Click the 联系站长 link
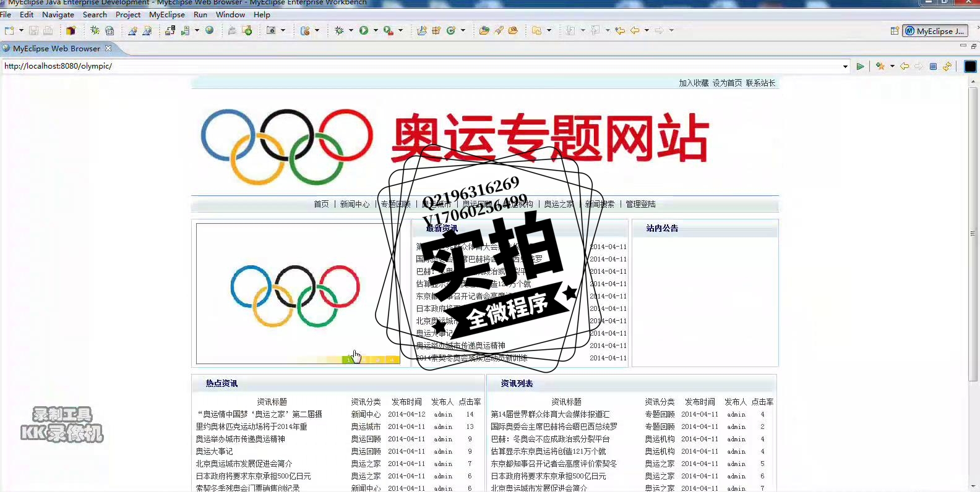This screenshot has width=980, height=492. [x=760, y=83]
